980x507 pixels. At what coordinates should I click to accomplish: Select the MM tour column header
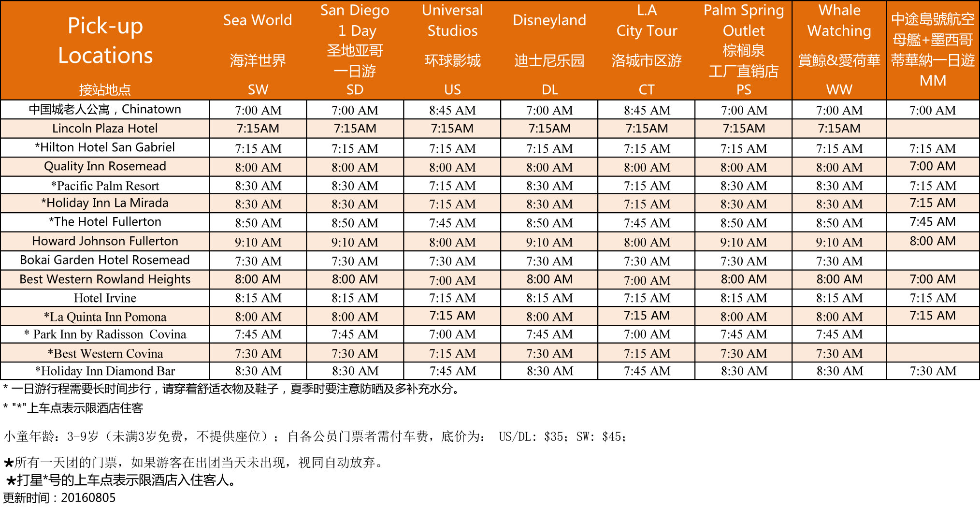pos(933,50)
